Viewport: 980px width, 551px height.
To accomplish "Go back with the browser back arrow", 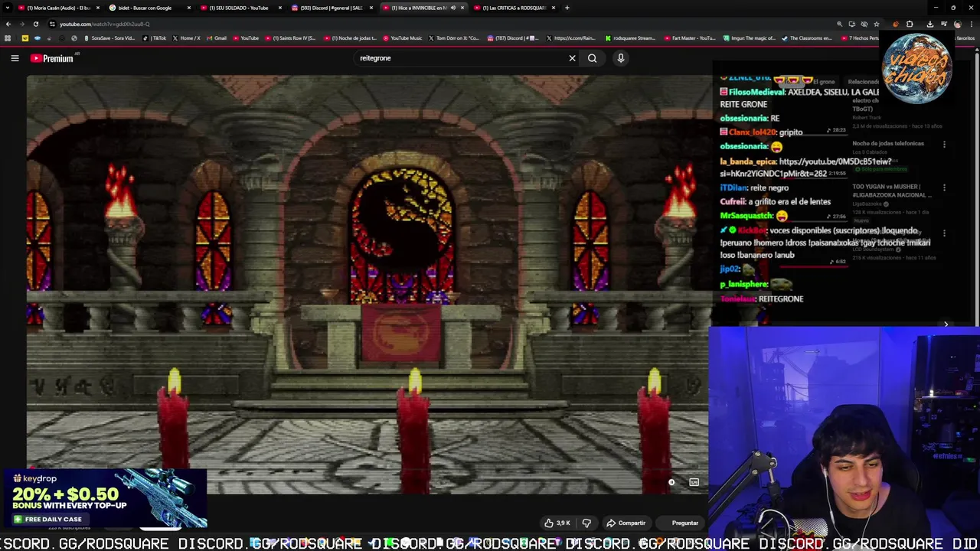I will (x=8, y=24).
